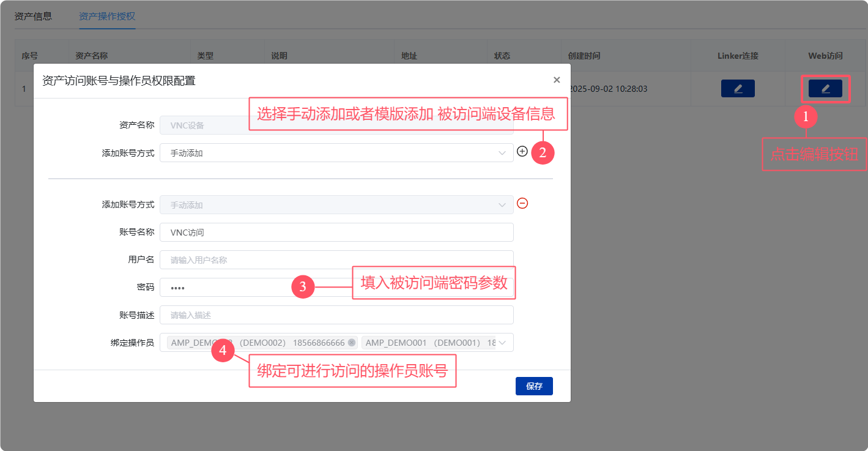Open the top 添加账号方式 dropdown
Screen dimensions: 868x451
[x=336, y=153]
